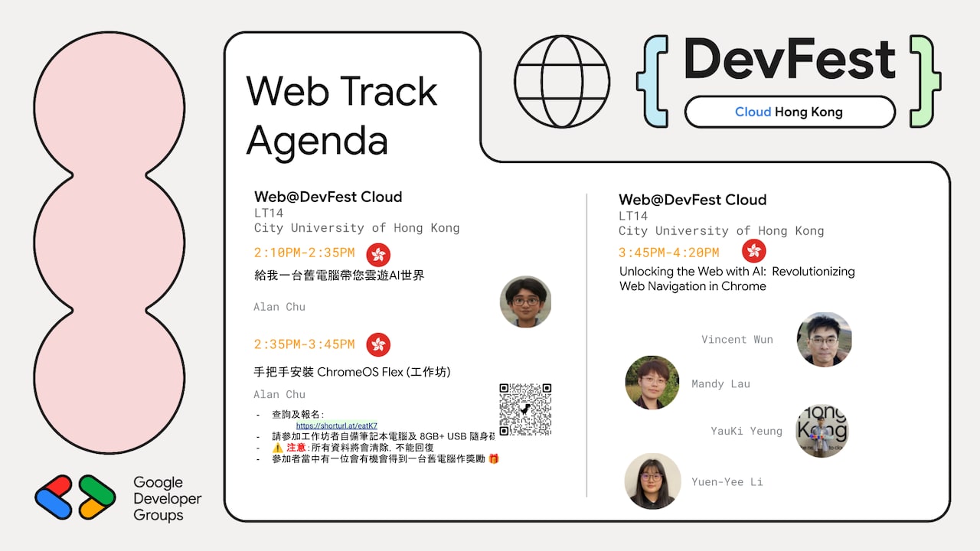This screenshot has width=980, height=551.
Task: Click the Hong Kong flag beside 2:35PM-3:45PM
Action: click(377, 344)
